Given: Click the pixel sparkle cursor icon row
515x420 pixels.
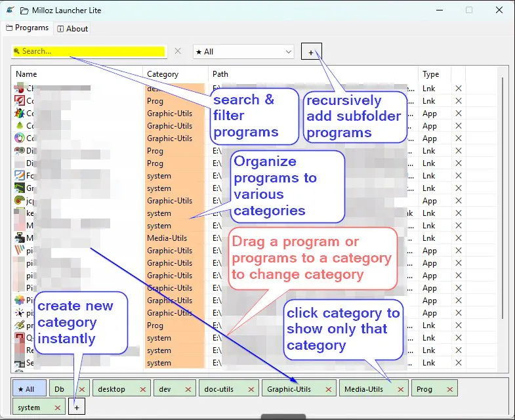Looking at the screenshot, I should click(20, 312).
